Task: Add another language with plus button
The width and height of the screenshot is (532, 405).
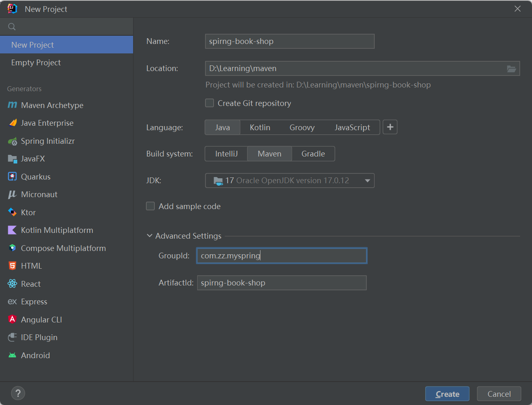Action: coord(390,127)
